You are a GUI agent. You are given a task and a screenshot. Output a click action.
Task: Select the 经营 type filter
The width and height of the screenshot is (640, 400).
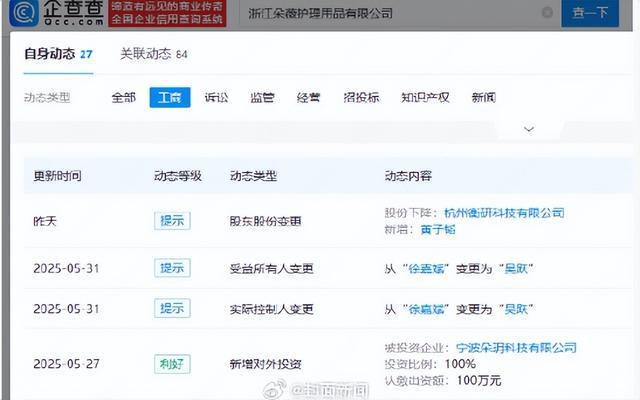tap(309, 98)
